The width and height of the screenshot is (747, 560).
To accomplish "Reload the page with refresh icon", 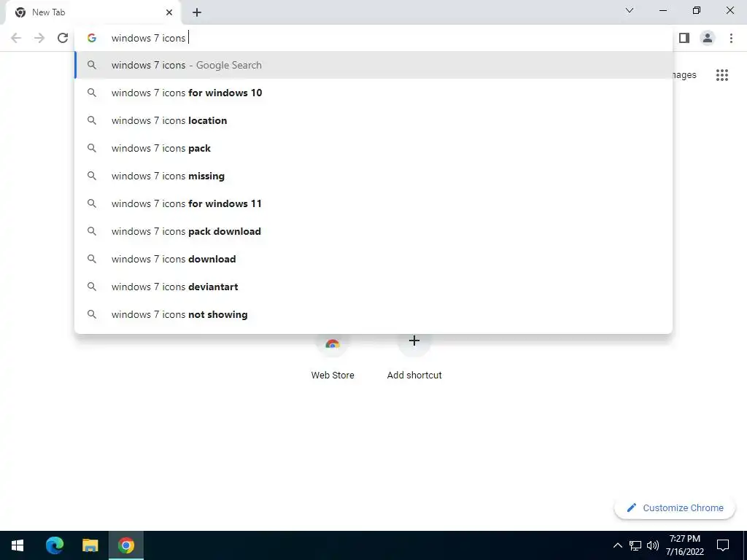I will [63, 38].
